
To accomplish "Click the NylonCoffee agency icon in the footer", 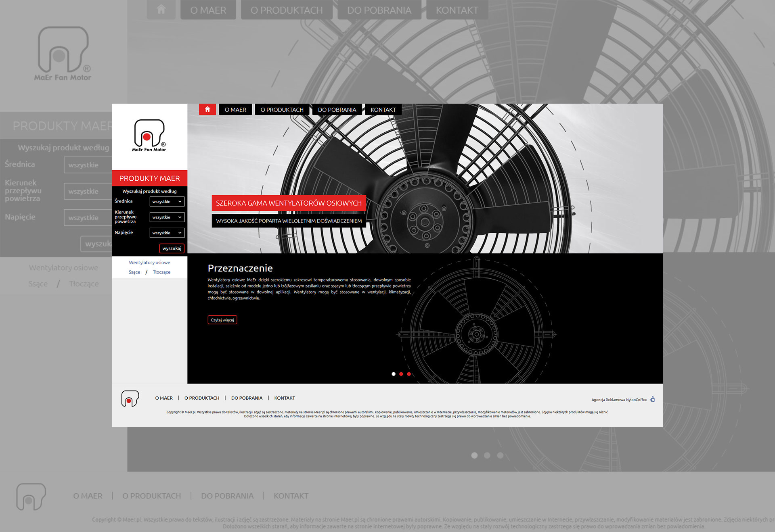I will pyautogui.click(x=653, y=399).
